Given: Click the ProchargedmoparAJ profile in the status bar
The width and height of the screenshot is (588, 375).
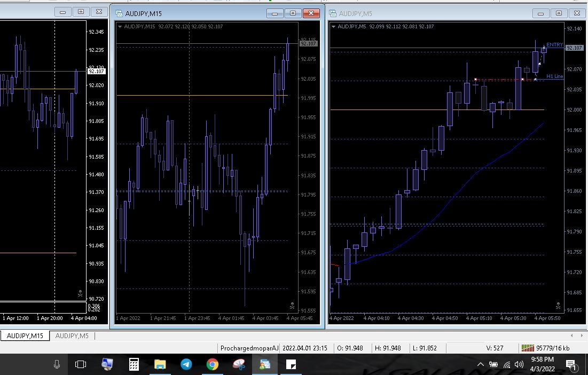Looking at the screenshot, I should (x=249, y=348).
